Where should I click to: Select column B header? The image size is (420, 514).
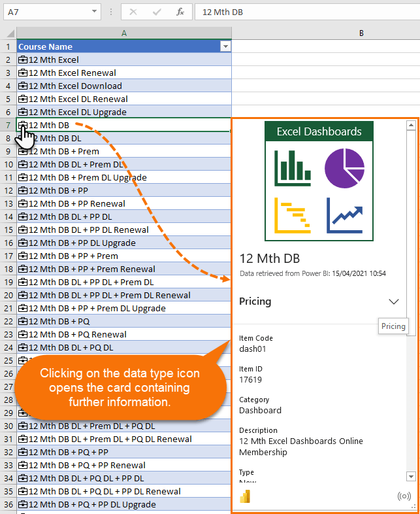pyautogui.click(x=361, y=33)
